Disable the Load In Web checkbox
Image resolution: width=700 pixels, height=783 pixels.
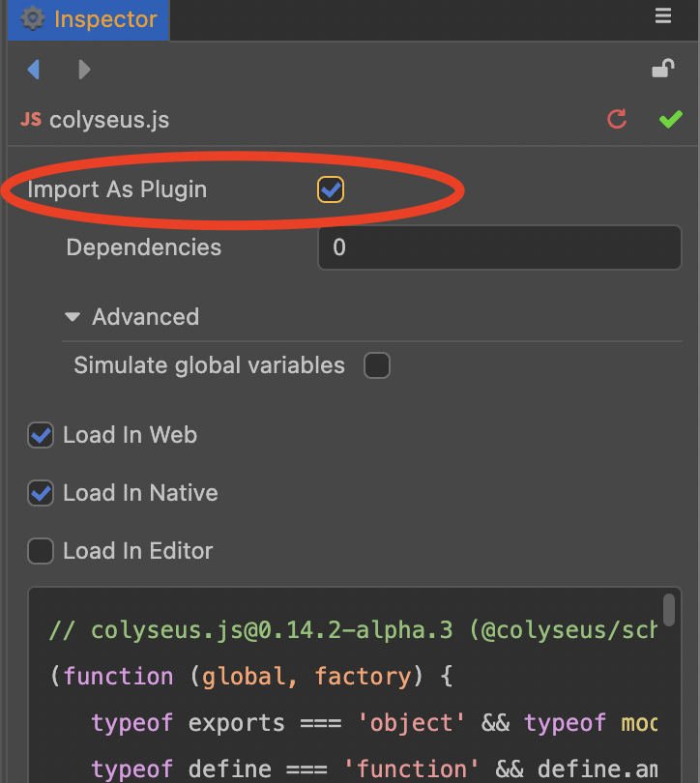coord(40,435)
